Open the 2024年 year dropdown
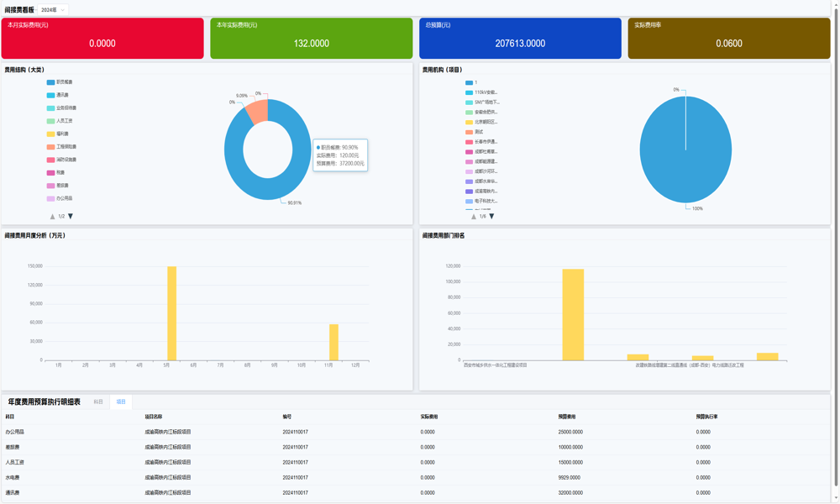Viewport: 840px width, 504px height. tap(53, 10)
